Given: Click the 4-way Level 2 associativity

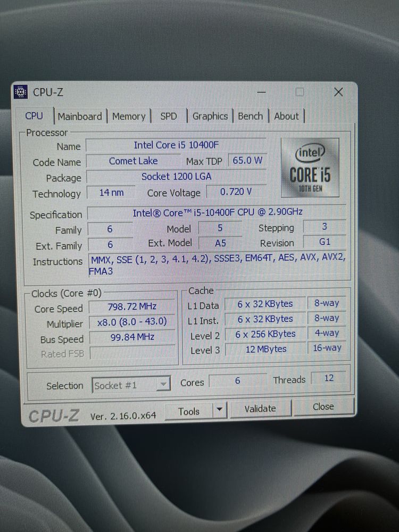Looking at the screenshot, I should (327, 333).
